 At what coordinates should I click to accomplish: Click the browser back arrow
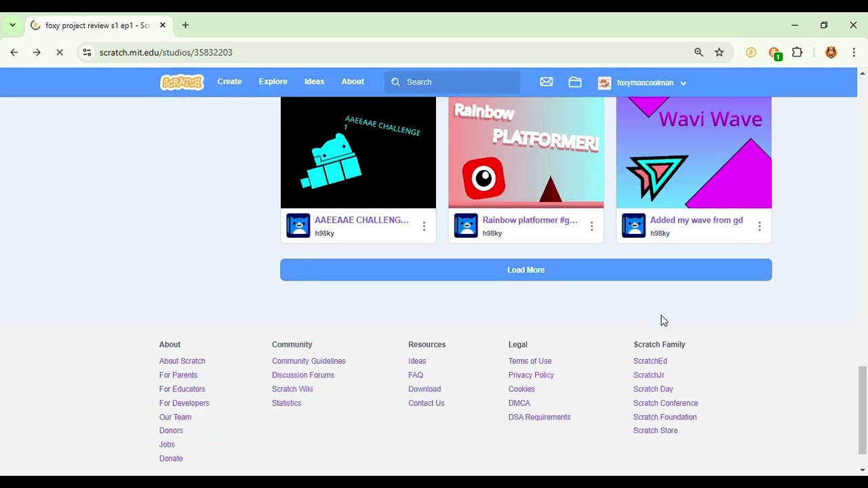[x=14, y=52]
